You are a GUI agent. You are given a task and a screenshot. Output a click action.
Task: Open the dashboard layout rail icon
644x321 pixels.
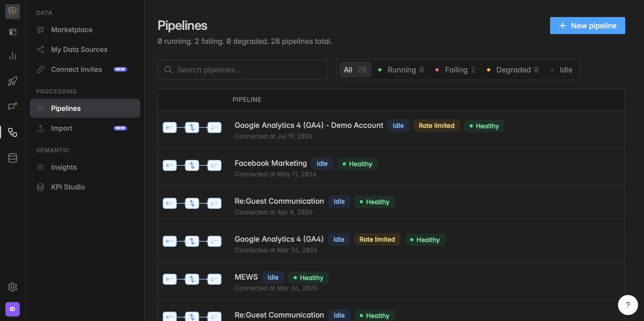13,32
